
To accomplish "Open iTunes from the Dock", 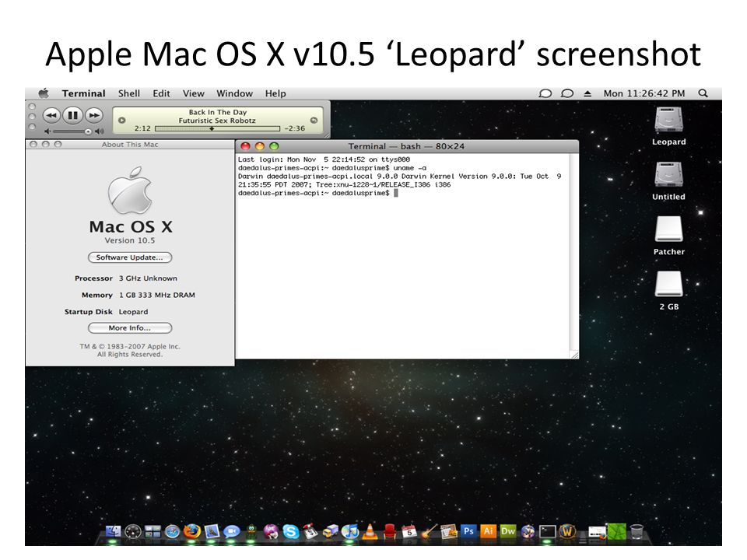I will (x=350, y=531).
